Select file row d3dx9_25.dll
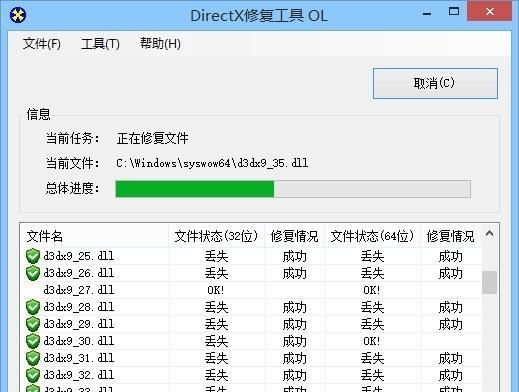The width and height of the screenshot is (519, 392). 251,256
